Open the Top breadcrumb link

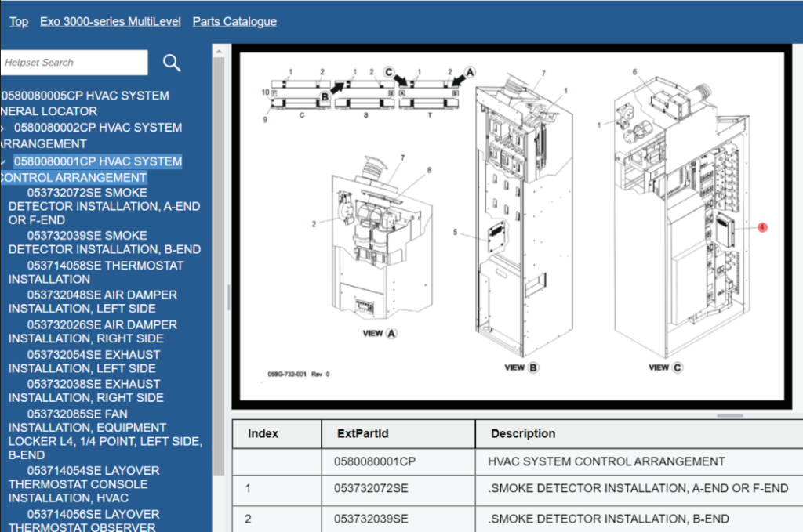pos(19,22)
